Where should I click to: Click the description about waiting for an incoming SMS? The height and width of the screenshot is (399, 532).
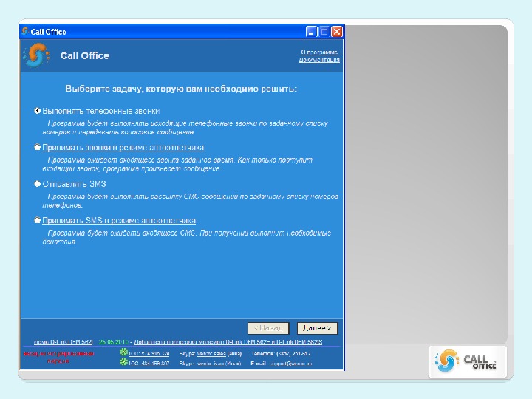(187, 237)
